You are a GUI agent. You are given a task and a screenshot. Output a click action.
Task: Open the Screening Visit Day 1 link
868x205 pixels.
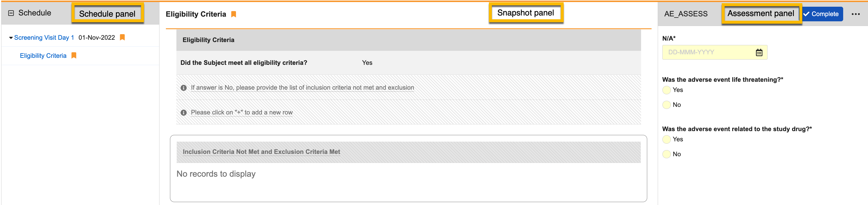click(x=44, y=38)
